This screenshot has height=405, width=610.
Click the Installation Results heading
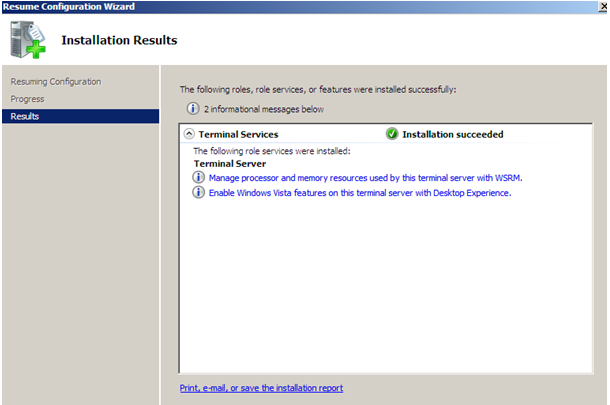(119, 40)
